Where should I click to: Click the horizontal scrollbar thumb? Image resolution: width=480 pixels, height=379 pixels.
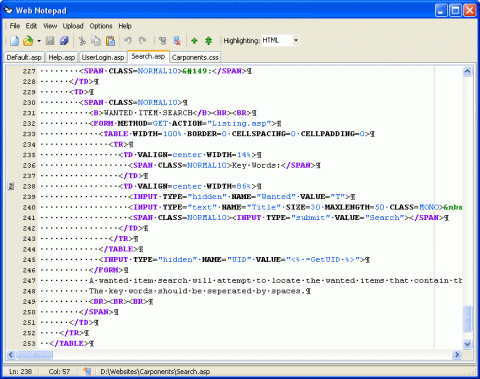tap(34, 355)
